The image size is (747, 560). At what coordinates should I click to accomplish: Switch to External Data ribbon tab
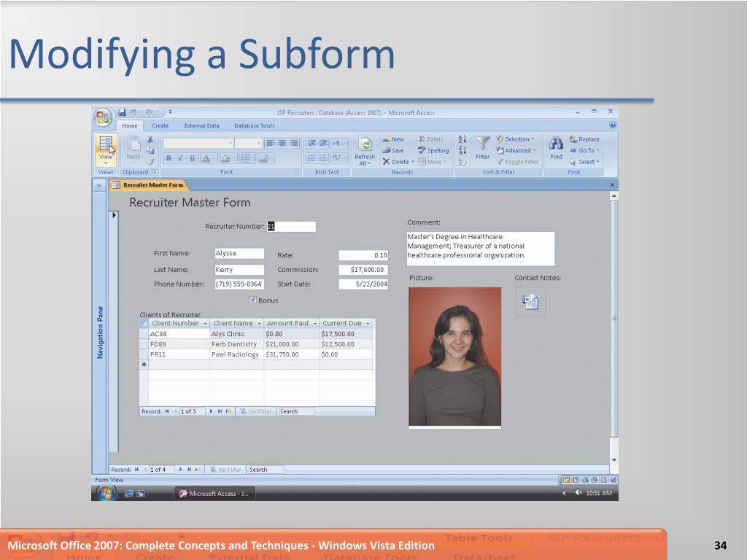(201, 125)
